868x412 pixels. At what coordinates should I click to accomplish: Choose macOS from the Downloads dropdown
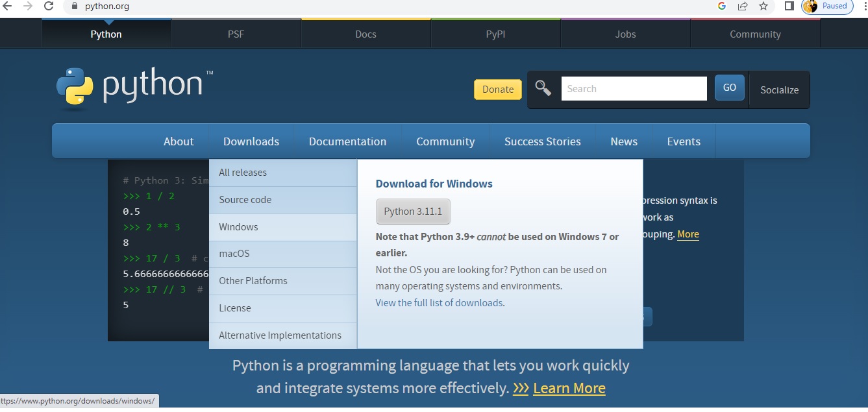(234, 254)
